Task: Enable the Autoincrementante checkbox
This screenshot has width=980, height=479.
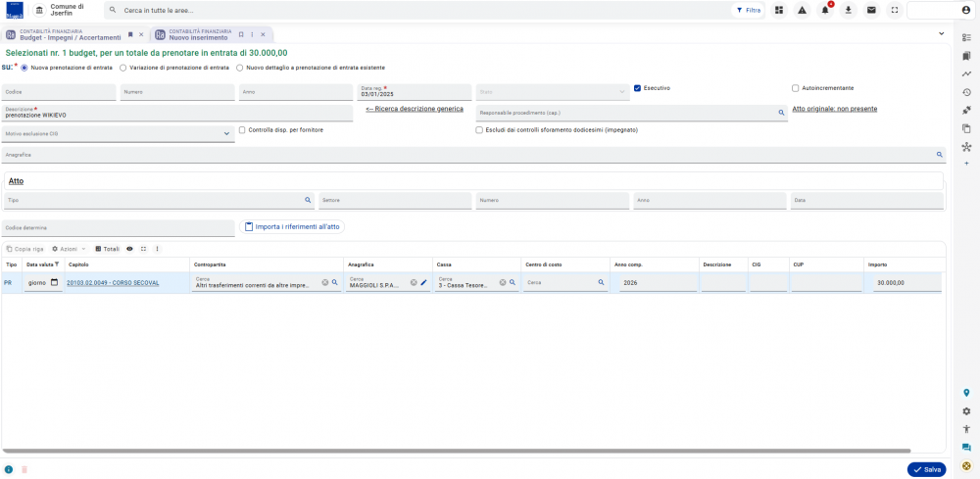Action: (796, 88)
